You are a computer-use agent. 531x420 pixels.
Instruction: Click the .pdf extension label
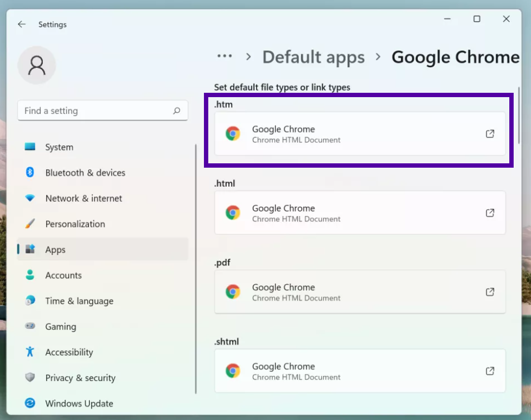coord(222,263)
